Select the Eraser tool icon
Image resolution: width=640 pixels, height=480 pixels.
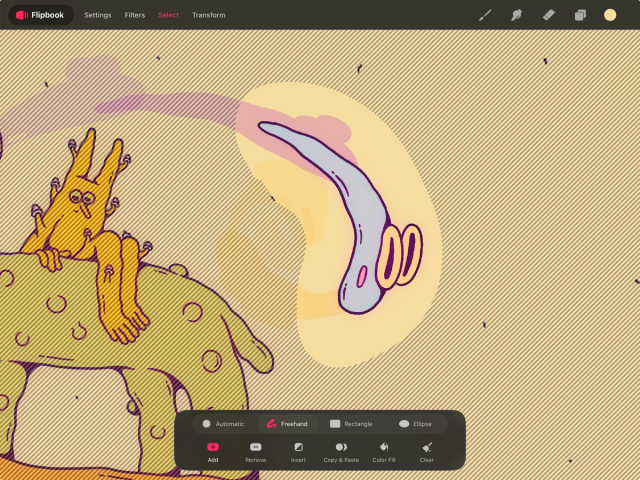point(549,15)
